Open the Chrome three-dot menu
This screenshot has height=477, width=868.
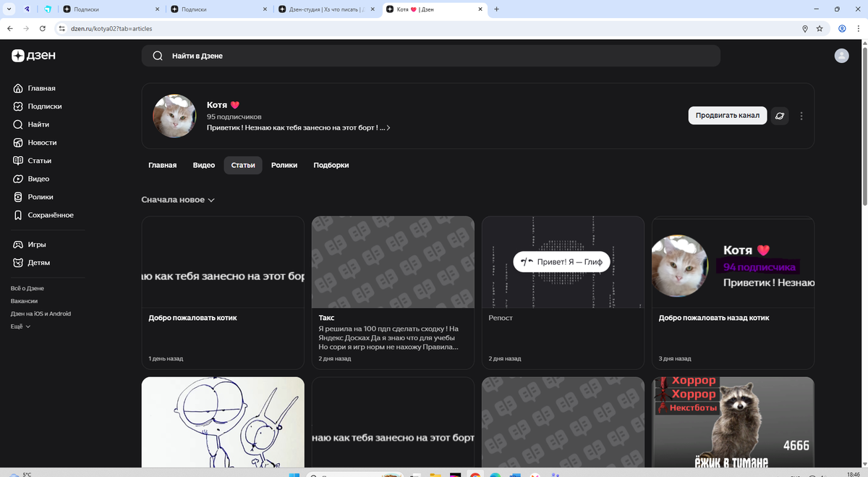pos(860,28)
